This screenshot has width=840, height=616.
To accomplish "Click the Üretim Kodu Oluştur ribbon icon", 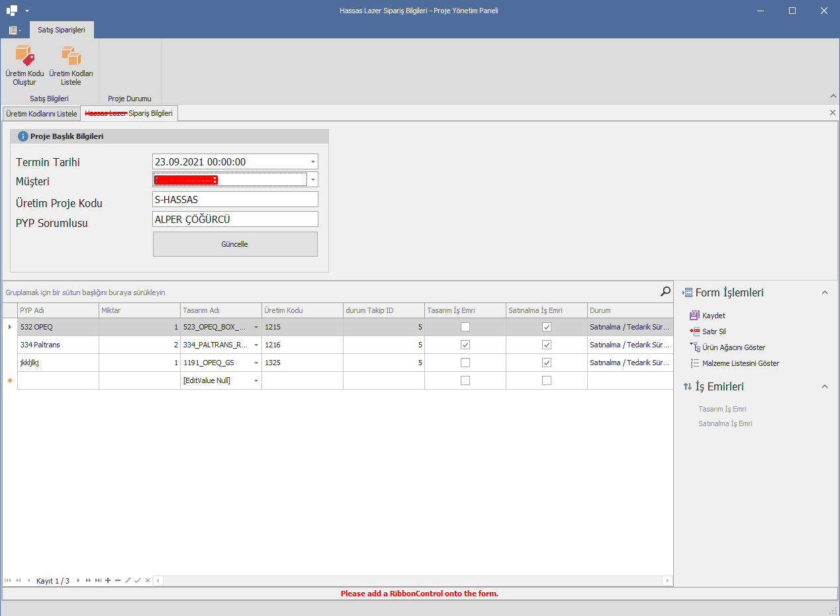I will pyautogui.click(x=24, y=63).
